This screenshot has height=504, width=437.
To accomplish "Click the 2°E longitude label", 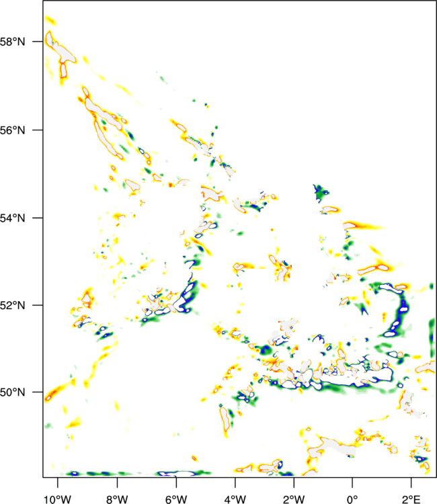I will coord(411,499).
